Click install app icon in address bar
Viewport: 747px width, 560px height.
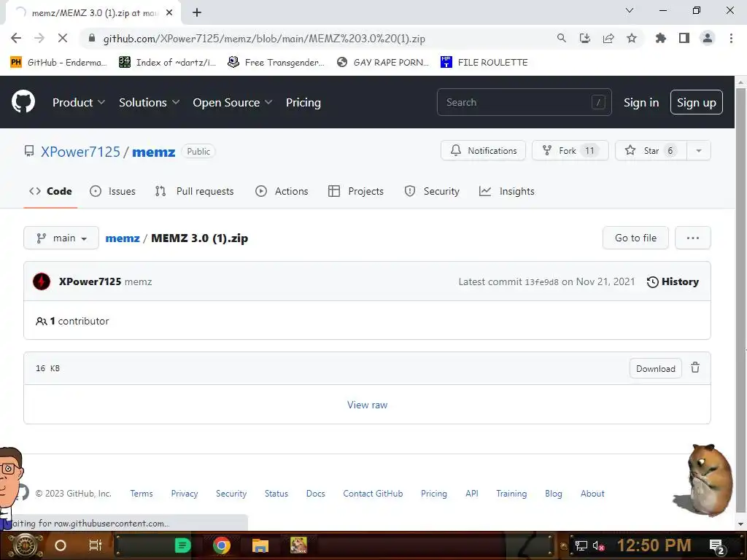tap(585, 38)
